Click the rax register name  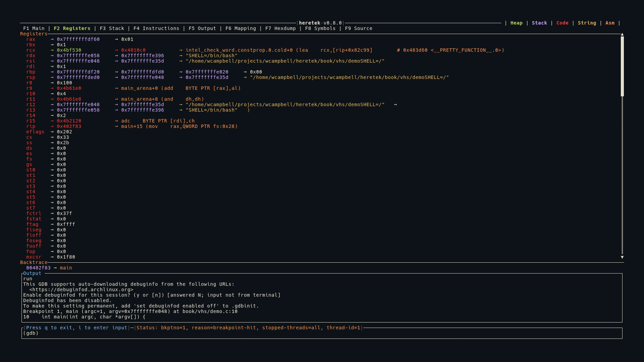pyautogui.click(x=31, y=39)
